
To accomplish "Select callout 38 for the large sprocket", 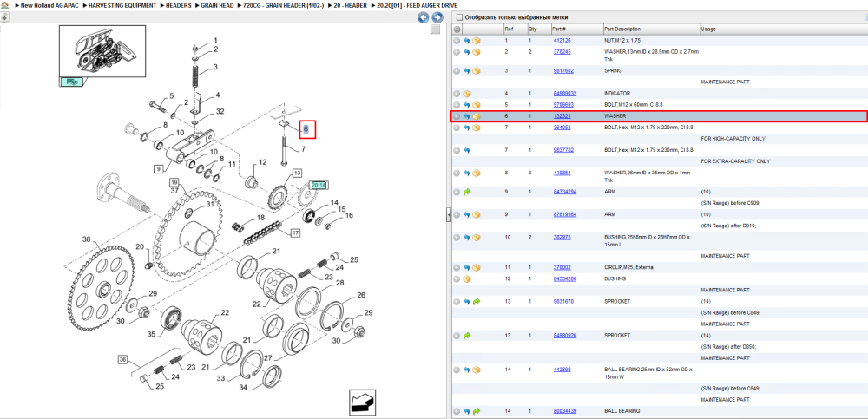I will click(86, 239).
